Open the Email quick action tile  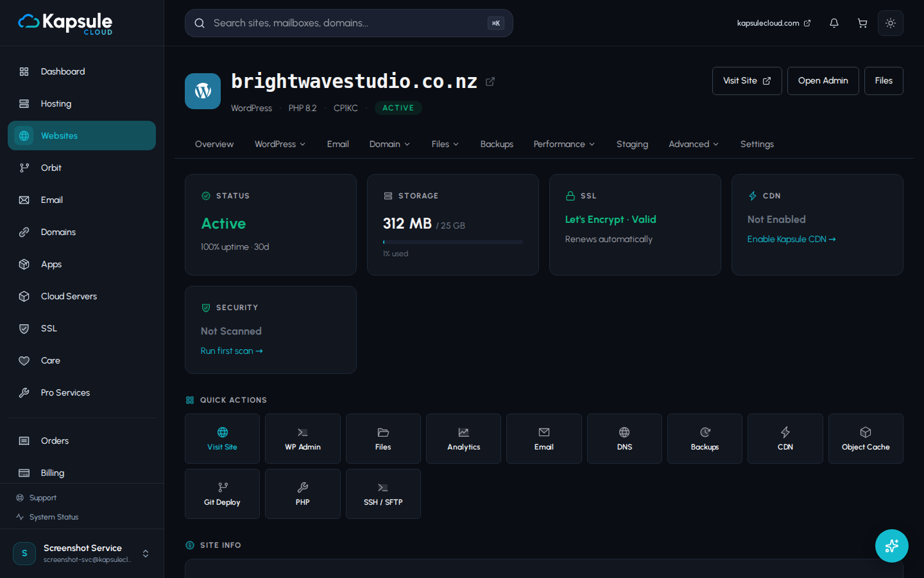point(544,439)
